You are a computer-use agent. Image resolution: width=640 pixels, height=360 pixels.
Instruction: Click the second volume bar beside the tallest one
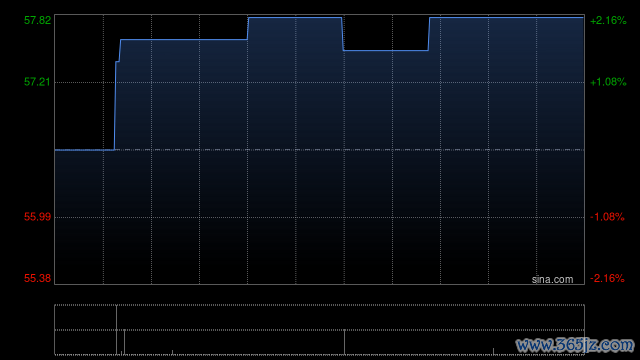pyautogui.click(x=124, y=342)
